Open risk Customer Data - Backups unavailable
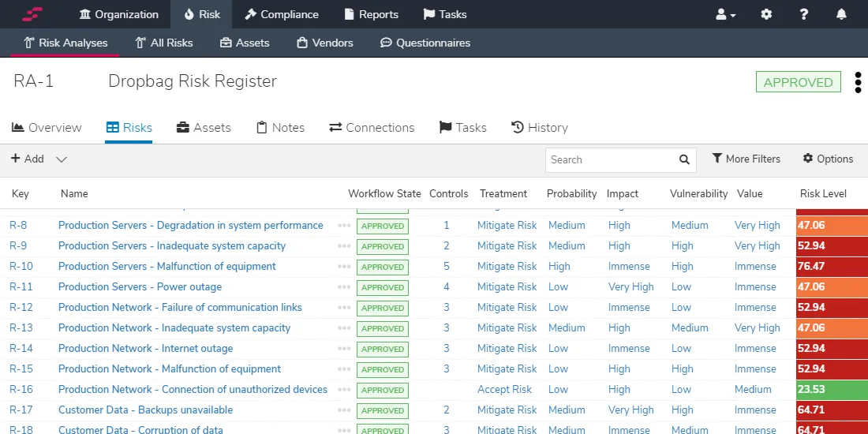Screen dimensions: 868x434 click(146, 410)
